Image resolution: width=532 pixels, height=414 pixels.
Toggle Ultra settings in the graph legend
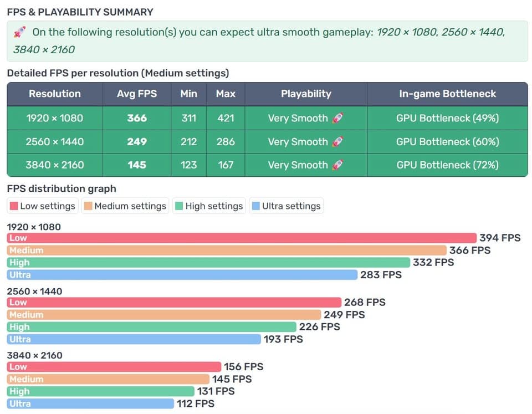[287, 206]
